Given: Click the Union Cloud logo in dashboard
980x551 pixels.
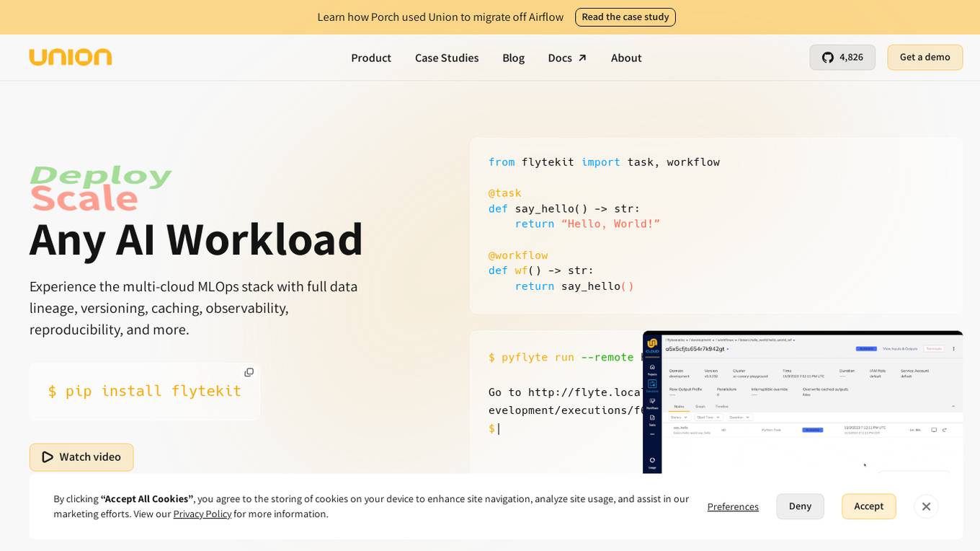Looking at the screenshot, I should coord(652,346).
